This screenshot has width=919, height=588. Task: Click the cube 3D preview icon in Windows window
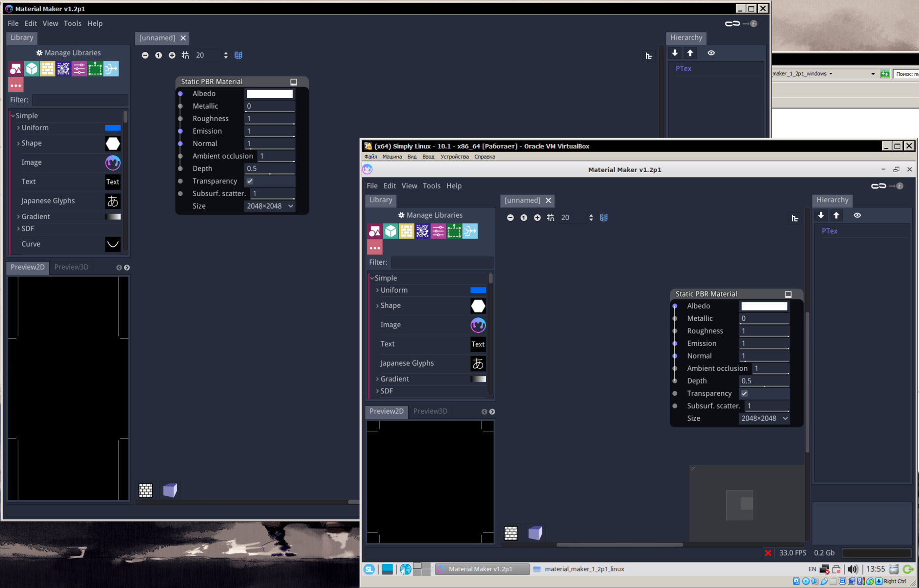[170, 490]
